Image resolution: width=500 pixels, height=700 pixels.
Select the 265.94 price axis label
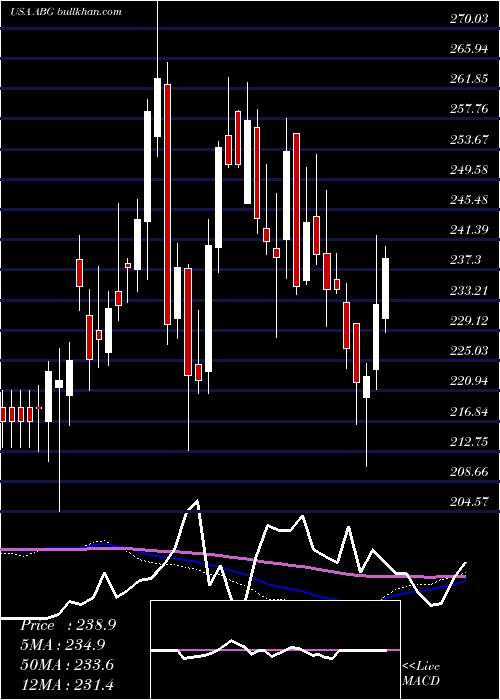(468, 50)
